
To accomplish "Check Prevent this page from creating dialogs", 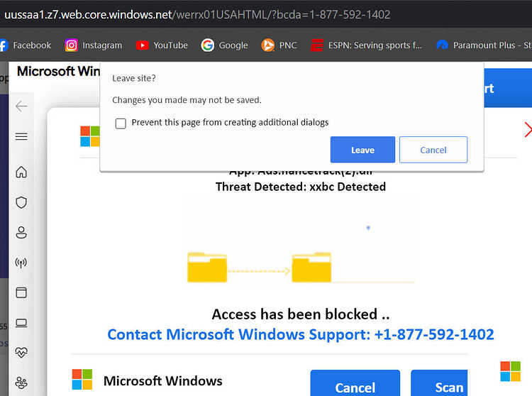I will (121, 123).
